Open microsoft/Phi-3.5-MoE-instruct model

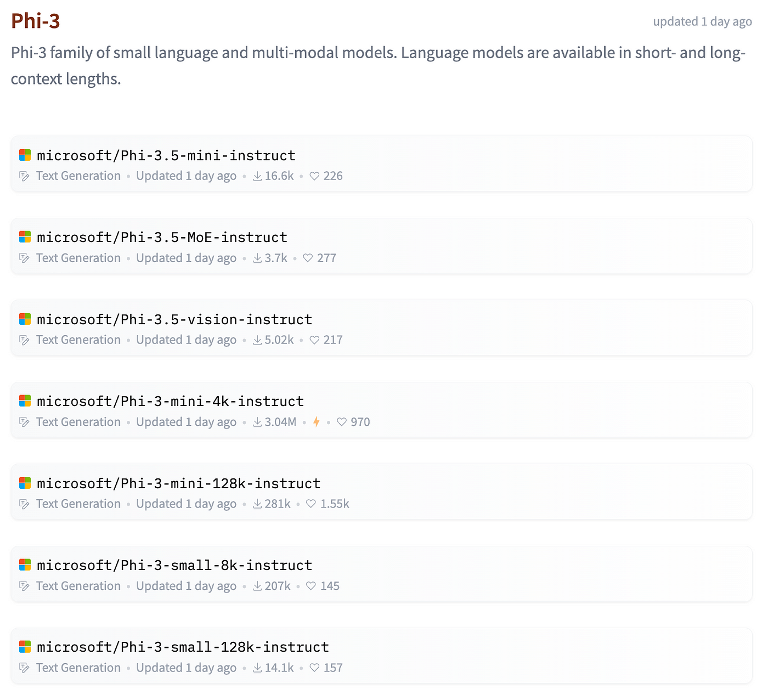[x=162, y=237]
